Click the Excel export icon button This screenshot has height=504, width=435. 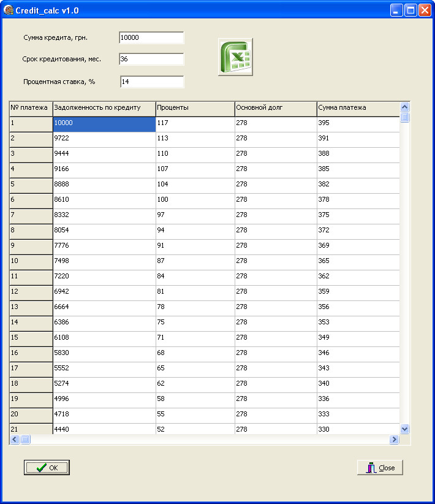[x=235, y=57]
